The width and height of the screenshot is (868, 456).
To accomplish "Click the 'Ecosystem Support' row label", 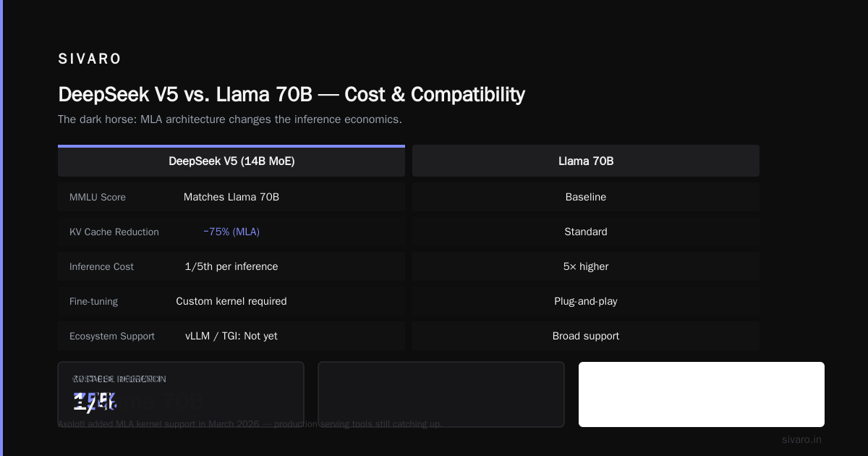I will click(112, 336).
